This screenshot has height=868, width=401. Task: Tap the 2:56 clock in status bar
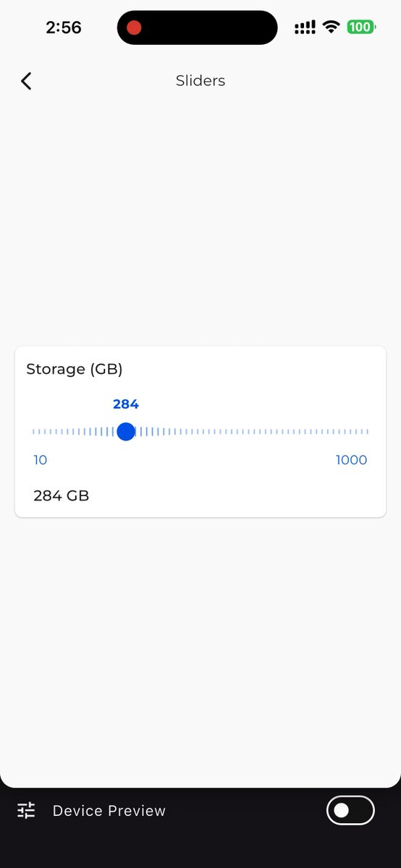pos(64,27)
